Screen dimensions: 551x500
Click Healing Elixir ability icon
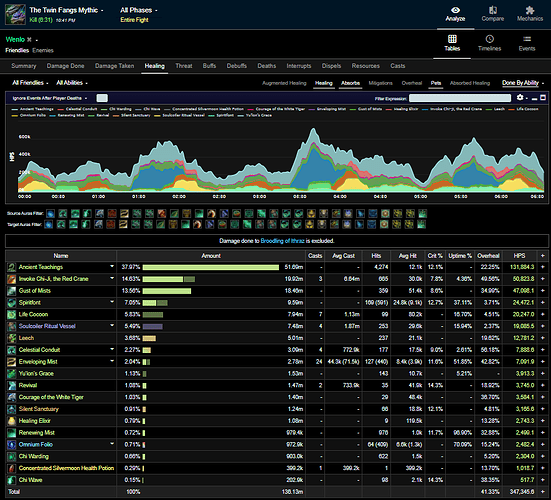pyautogui.click(x=12, y=421)
